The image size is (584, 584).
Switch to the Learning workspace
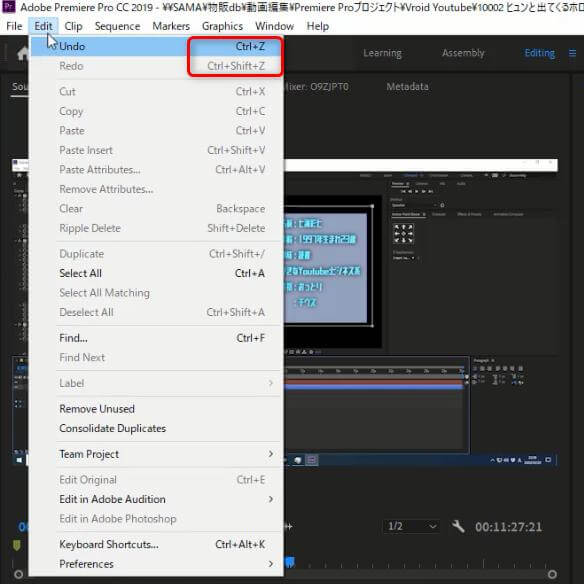click(382, 53)
